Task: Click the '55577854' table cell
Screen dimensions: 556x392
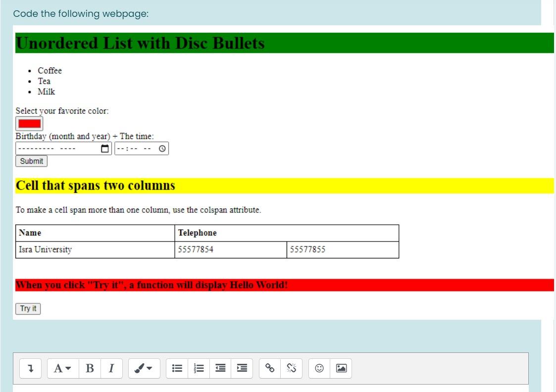Action: point(231,250)
